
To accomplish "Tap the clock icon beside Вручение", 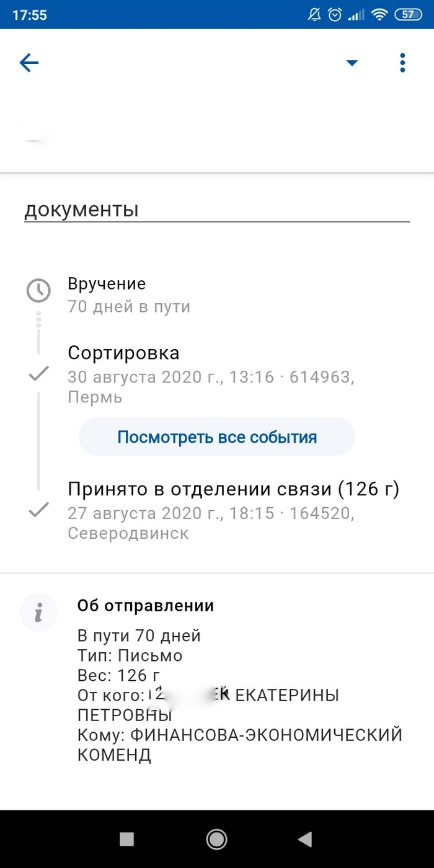I will (x=38, y=290).
